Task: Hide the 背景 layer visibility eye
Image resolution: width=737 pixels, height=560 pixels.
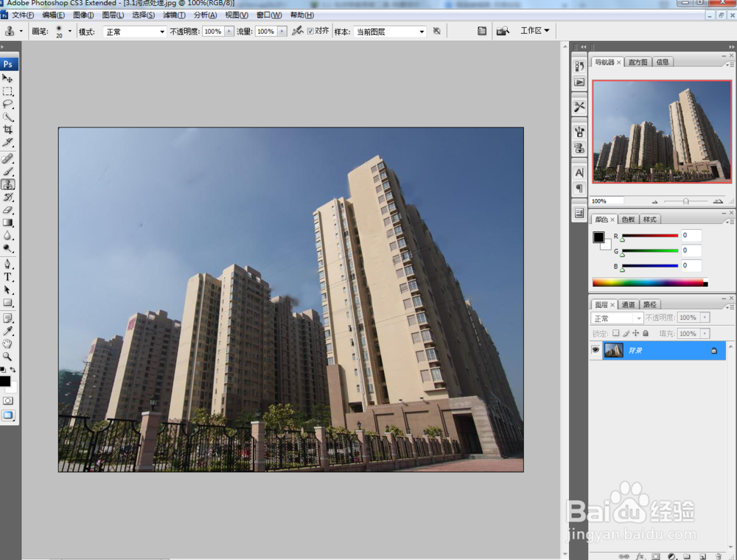Action: 595,350
